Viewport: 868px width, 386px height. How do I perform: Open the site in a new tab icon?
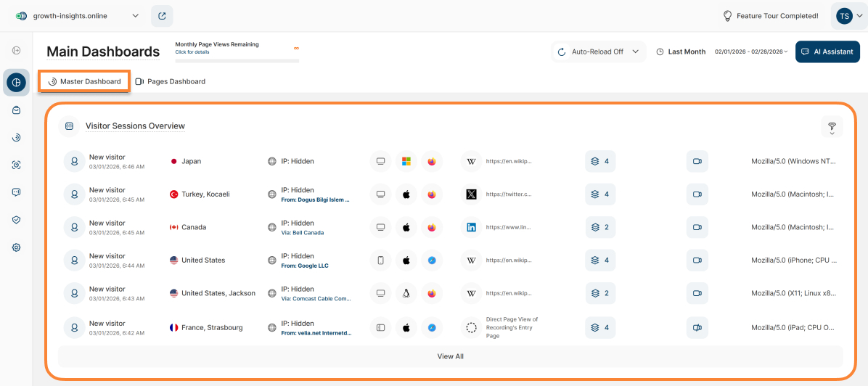pyautogui.click(x=162, y=16)
